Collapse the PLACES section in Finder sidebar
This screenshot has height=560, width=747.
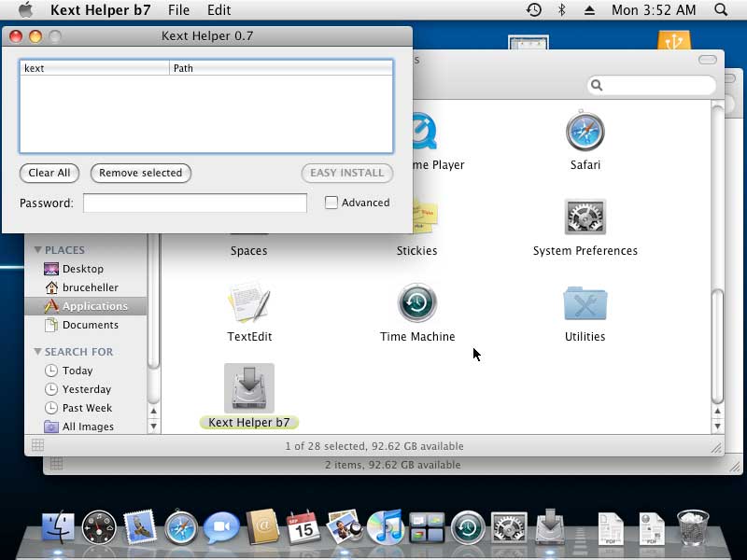click(38, 250)
